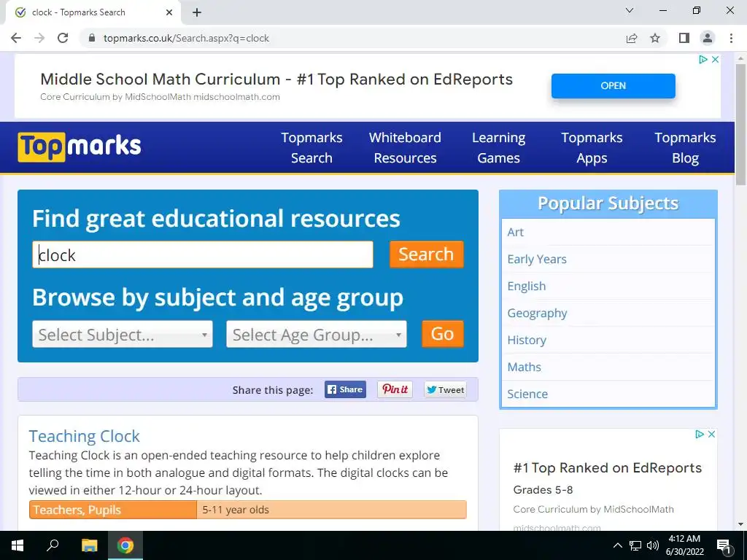Click the Tweet button
Viewport: 747px width, 560px height.
coord(446,389)
